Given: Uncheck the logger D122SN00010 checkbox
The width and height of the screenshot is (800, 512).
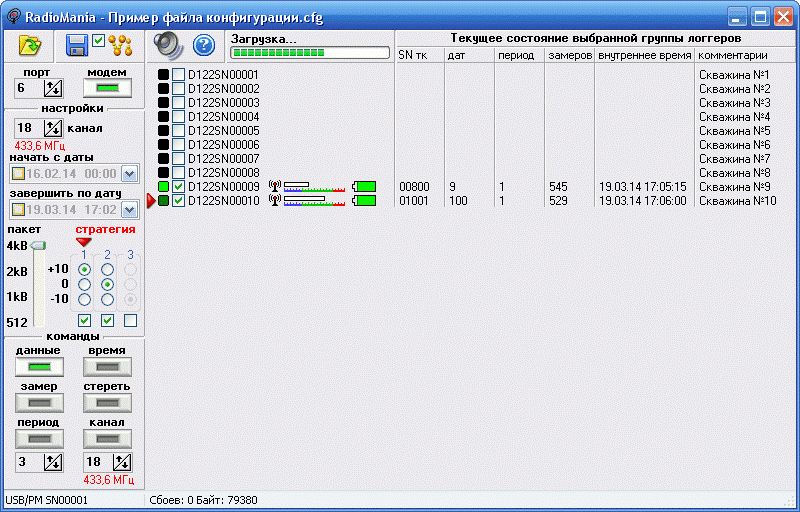Looking at the screenshot, I should pos(178,201).
